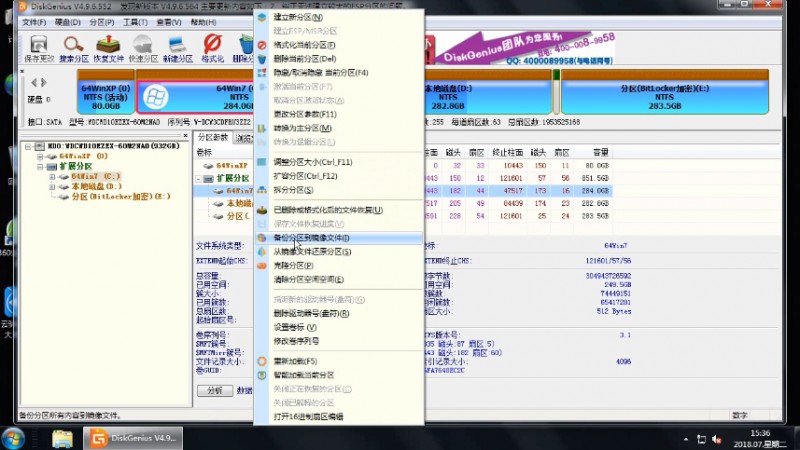Click the 80.0GB capacity cell

(x=596, y=166)
